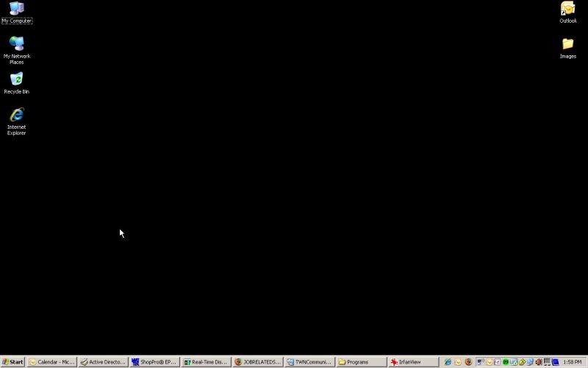The width and height of the screenshot is (588, 368).
Task: Click the gray monitor tray icon
Action: click(547, 362)
